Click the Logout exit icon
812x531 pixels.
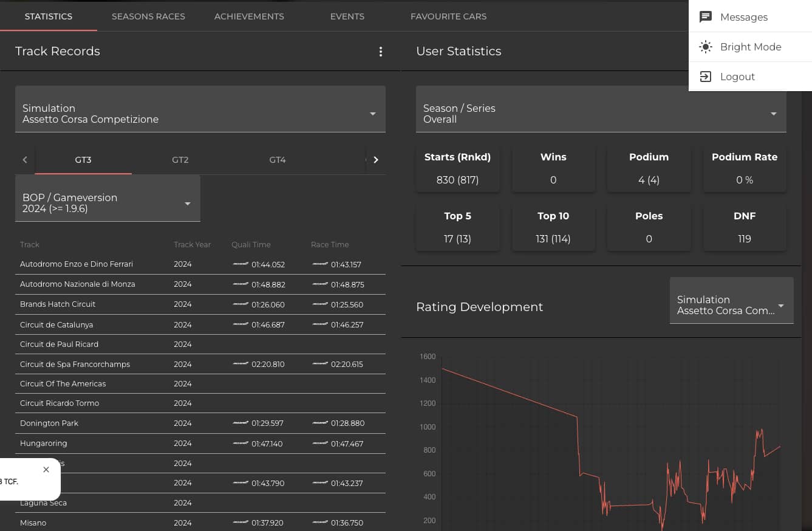pos(705,77)
